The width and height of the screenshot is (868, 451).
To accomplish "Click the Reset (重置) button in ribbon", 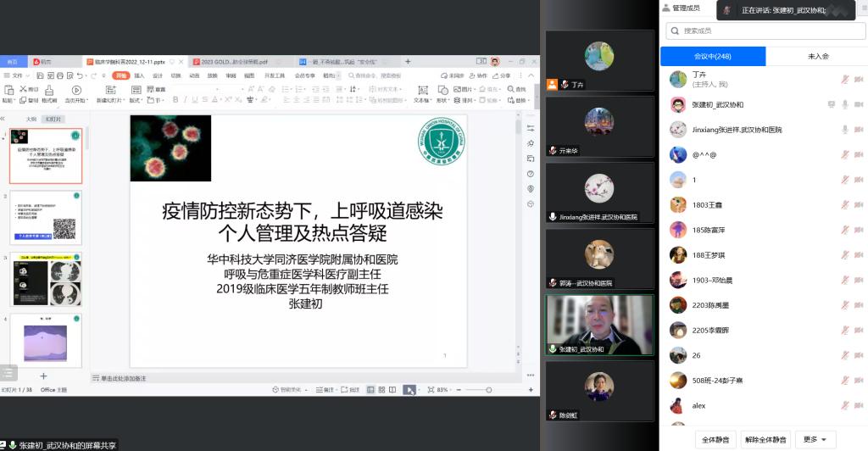I will tap(156, 89).
